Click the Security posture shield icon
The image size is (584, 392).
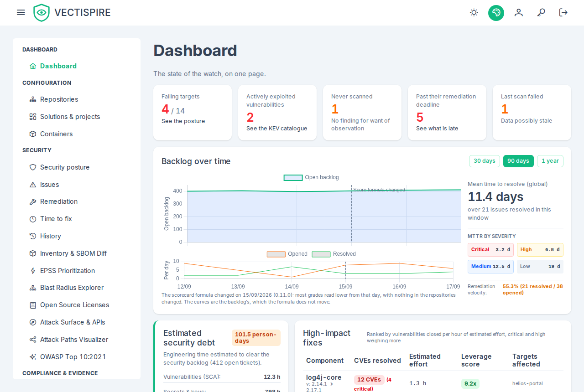(x=33, y=167)
